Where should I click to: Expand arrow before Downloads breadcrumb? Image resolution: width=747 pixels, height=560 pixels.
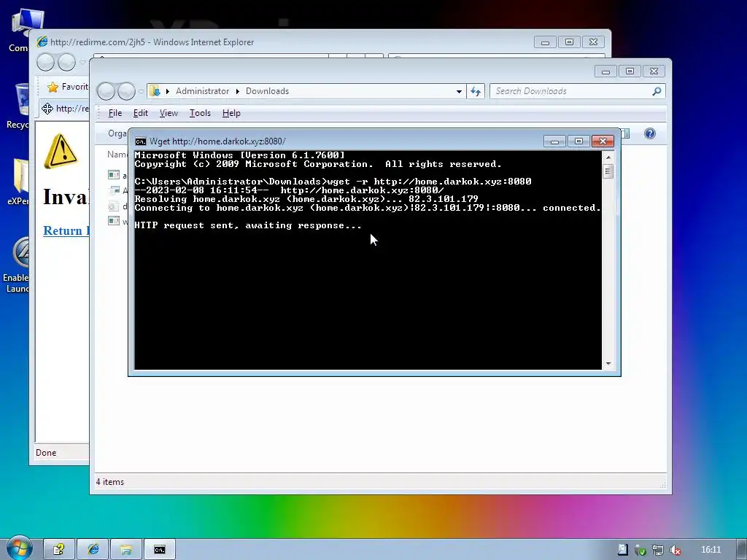tap(237, 91)
